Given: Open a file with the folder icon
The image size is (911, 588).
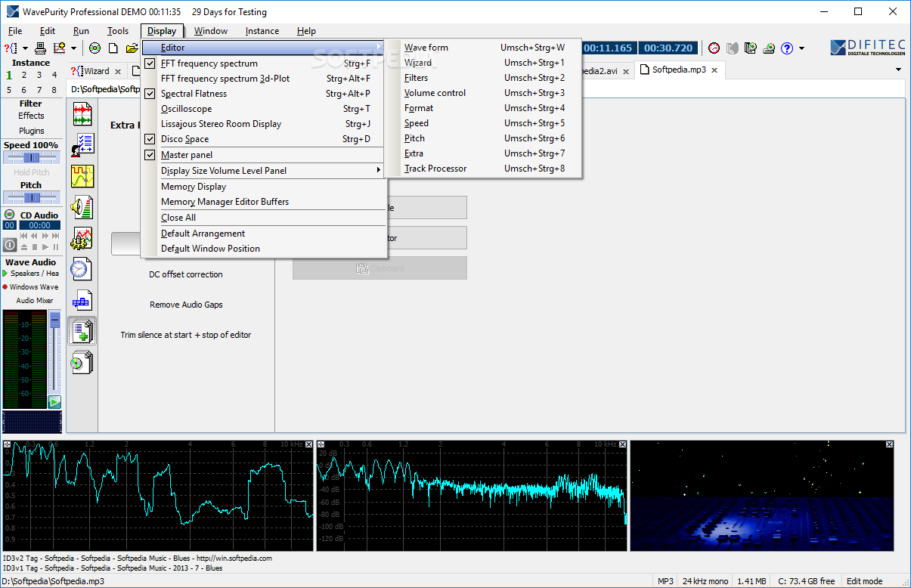Looking at the screenshot, I should coord(132,48).
